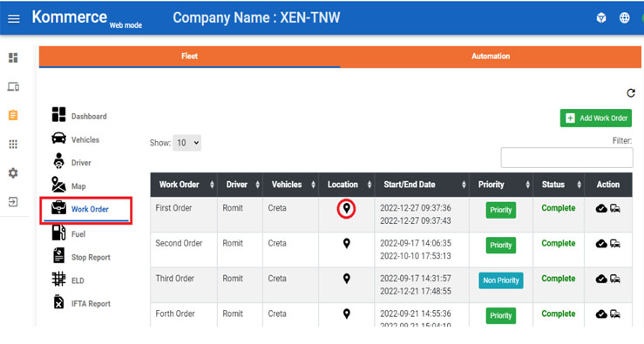Open Fuel in the fleet menu
Viewport: 644px width, 344px height.
[x=69, y=233]
